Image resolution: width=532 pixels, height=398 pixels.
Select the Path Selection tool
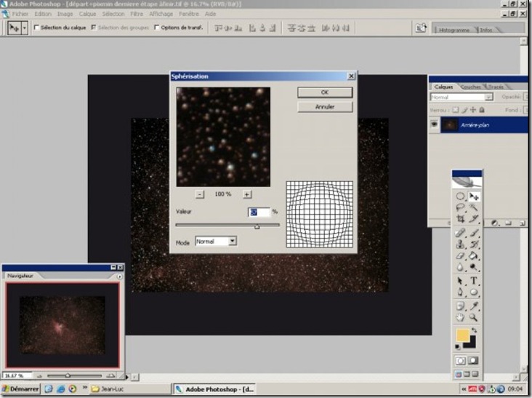[460, 281]
